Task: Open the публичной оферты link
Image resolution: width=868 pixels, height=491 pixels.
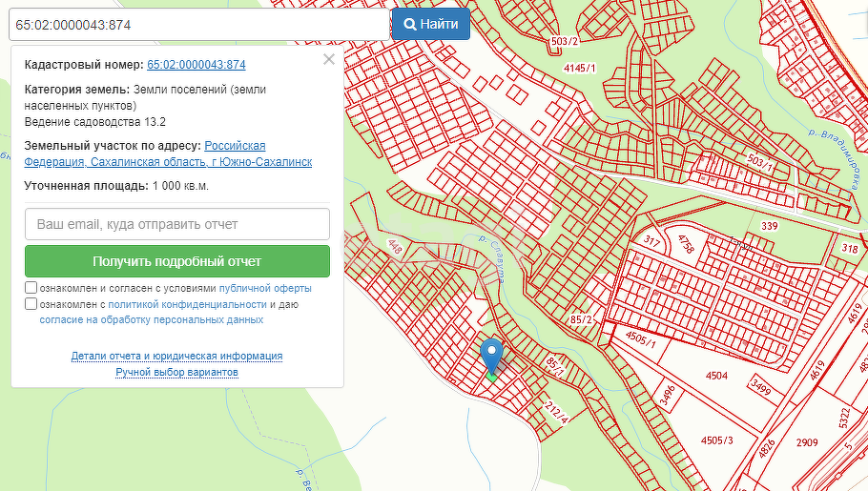Action: pos(265,288)
